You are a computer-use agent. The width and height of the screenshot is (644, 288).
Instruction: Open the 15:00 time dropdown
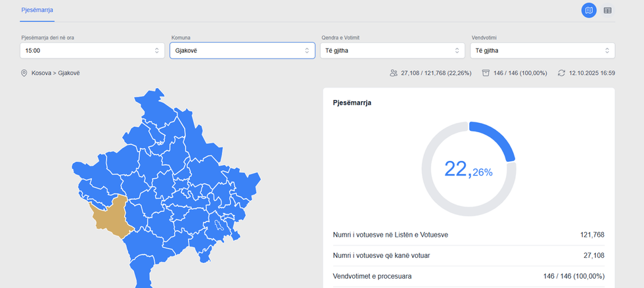point(92,51)
